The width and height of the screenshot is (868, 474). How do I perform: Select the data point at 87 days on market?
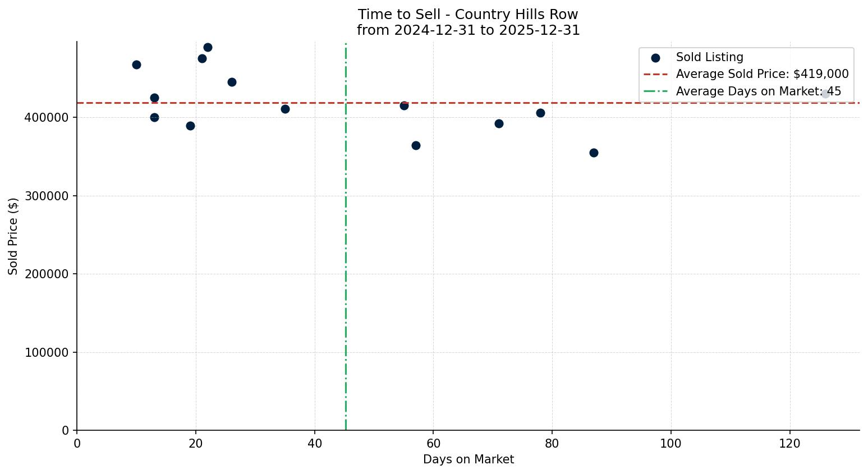pos(594,153)
